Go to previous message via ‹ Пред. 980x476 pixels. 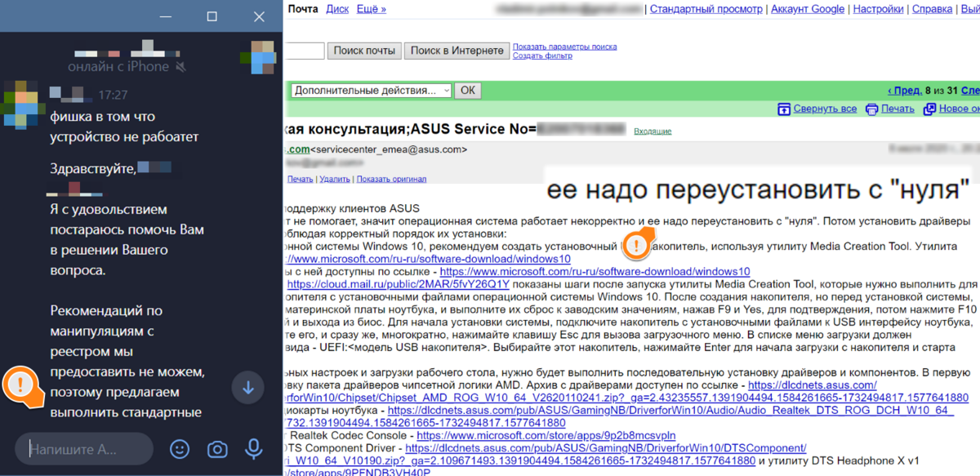point(904,90)
